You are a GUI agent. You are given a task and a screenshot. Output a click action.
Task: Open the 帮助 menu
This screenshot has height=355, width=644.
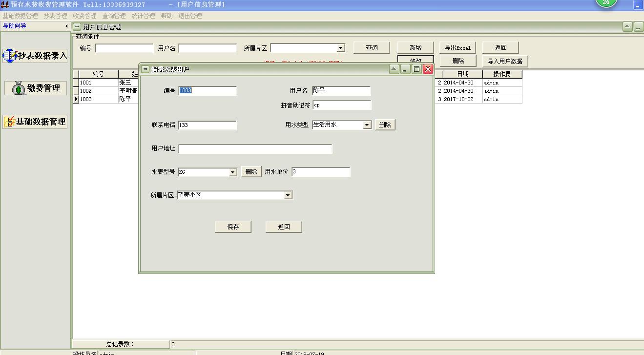point(166,16)
